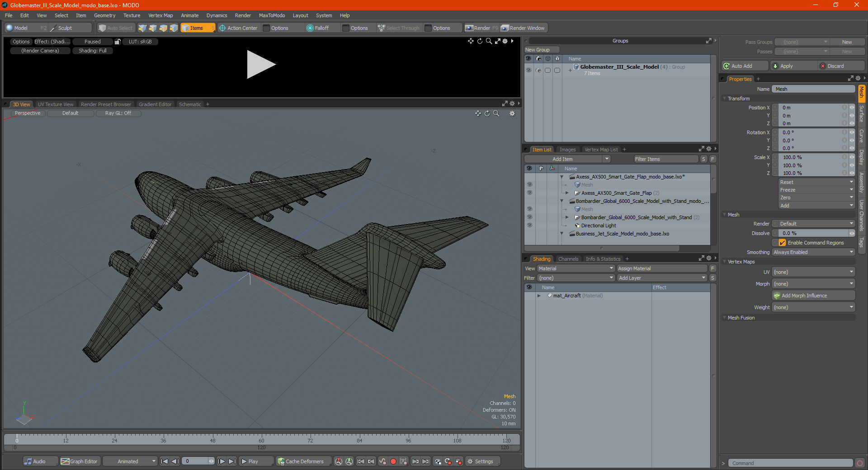The image size is (868, 470).
Task: Select Vertices selection mode icon
Action: pyautogui.click(x=142, y=28)
